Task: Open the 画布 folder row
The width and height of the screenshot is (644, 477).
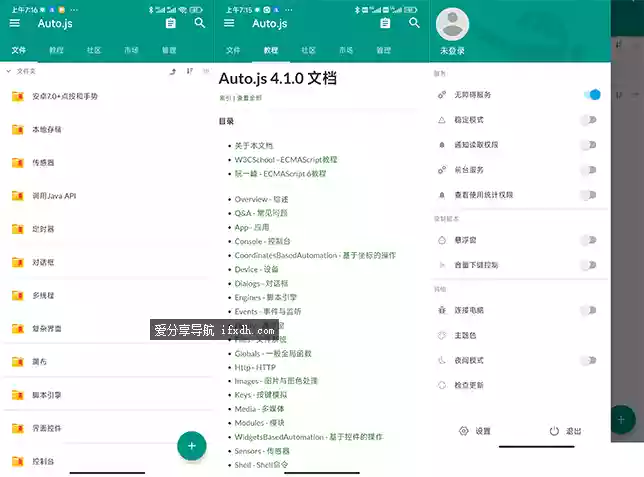Action: pos(107,362)
